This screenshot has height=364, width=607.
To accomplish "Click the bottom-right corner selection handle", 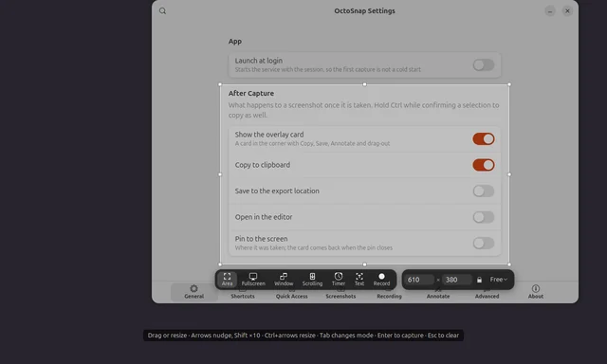I will [x=509, y=264].
